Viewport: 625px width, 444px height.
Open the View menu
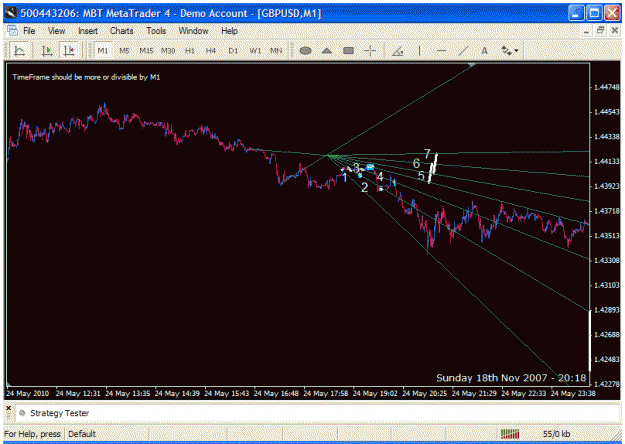click(x=57, y=31)
